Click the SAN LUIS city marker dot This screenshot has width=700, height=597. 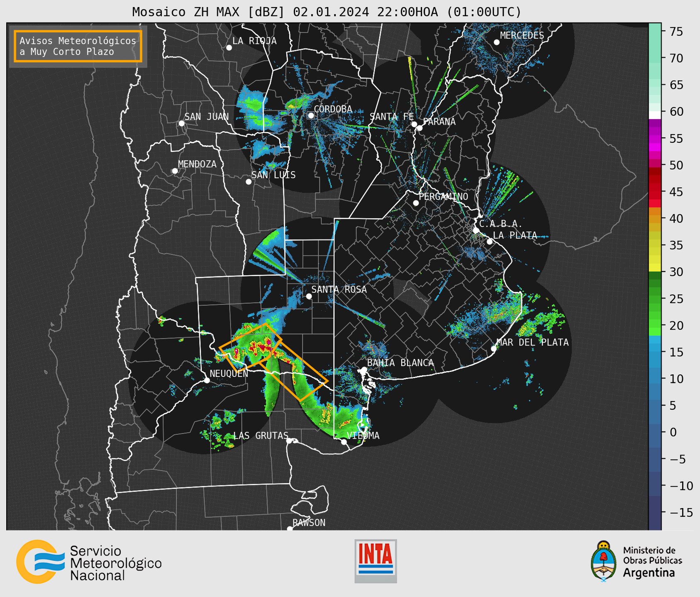click(x=249, y=182)
